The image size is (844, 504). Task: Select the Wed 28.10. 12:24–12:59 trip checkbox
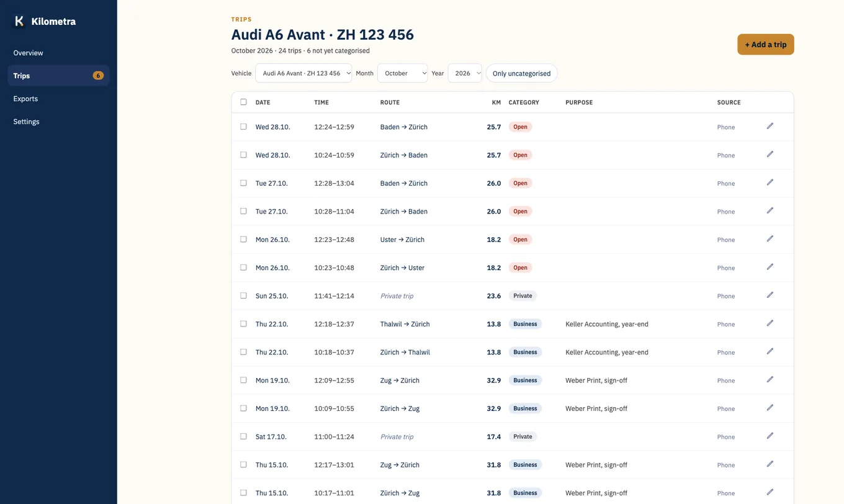[243, 127]
